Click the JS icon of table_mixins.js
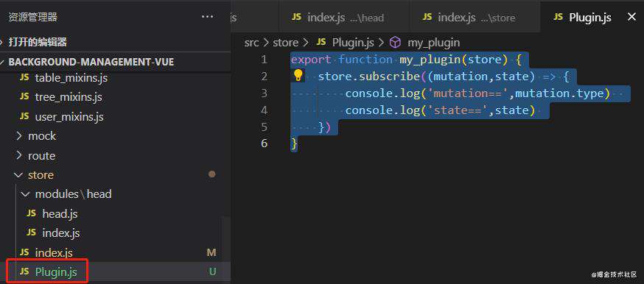The image size is (644, 284). coord(24,77)
